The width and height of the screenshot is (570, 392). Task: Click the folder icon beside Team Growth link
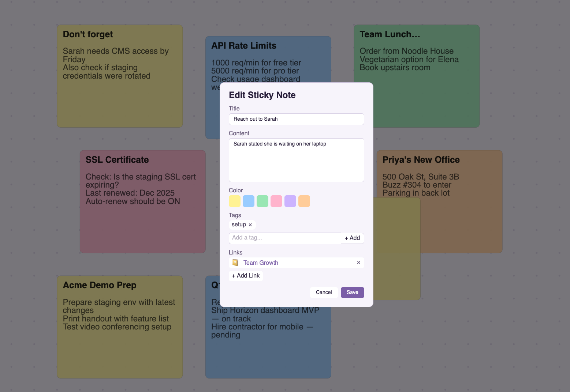coord(235,263)
